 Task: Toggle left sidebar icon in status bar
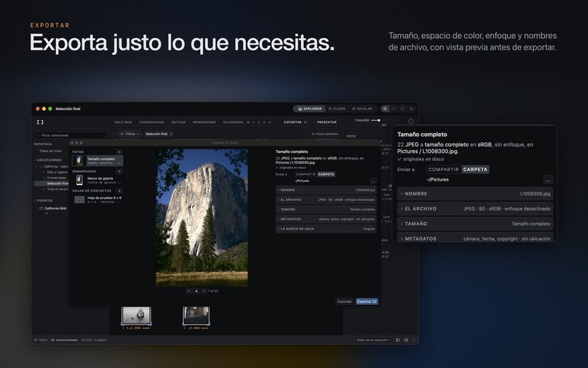398,340
